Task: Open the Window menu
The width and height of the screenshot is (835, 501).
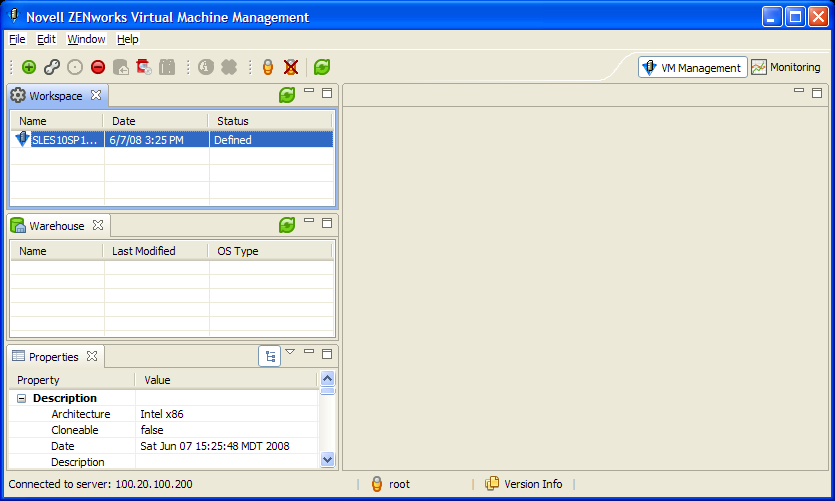Action: (86, 39)
